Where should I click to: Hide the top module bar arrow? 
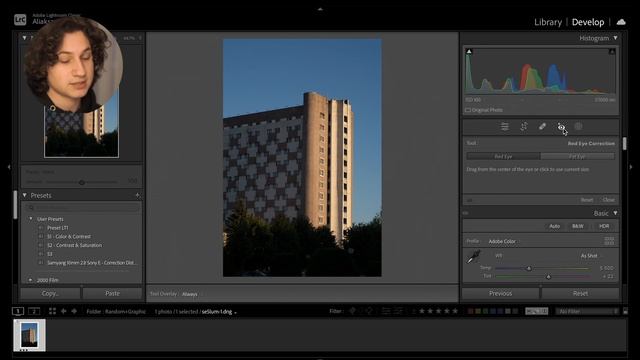click(320, 9)
